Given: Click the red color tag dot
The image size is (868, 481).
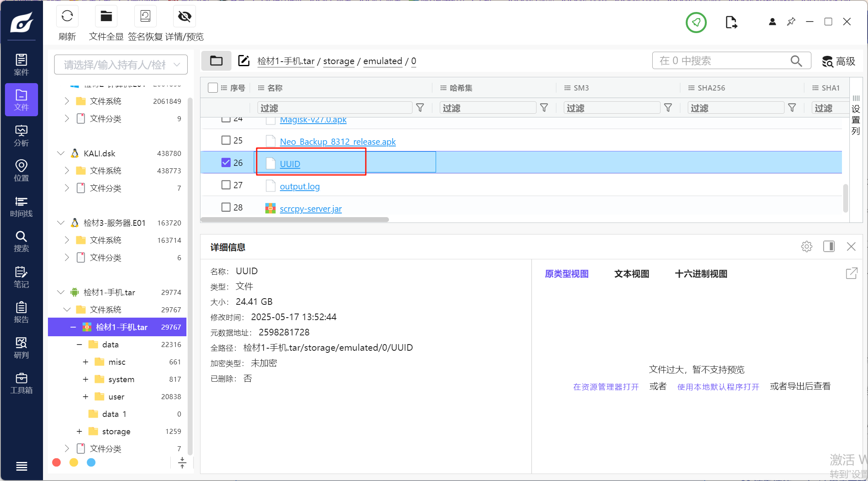Looking at the screenshot, I should point(57,462).
